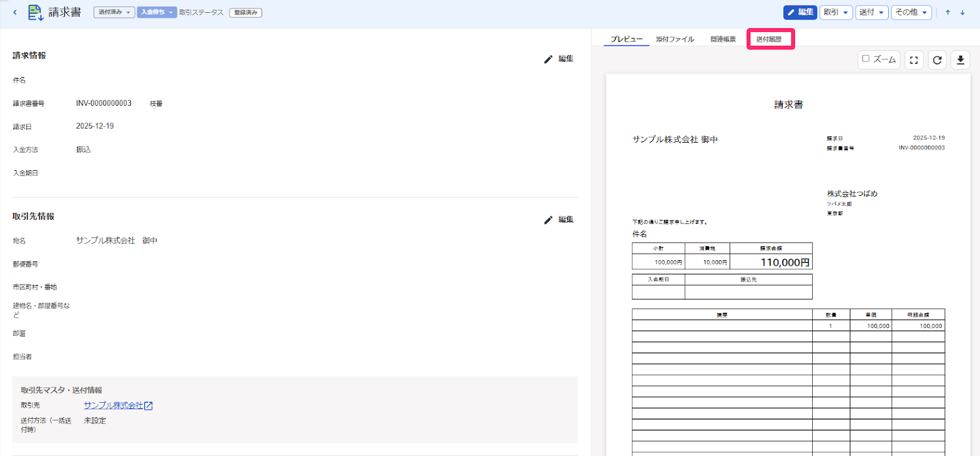Click サンプル株式会社 御中 addressee in preview
The height and width of the screenshot is (456, 980).
click(675, 140)
